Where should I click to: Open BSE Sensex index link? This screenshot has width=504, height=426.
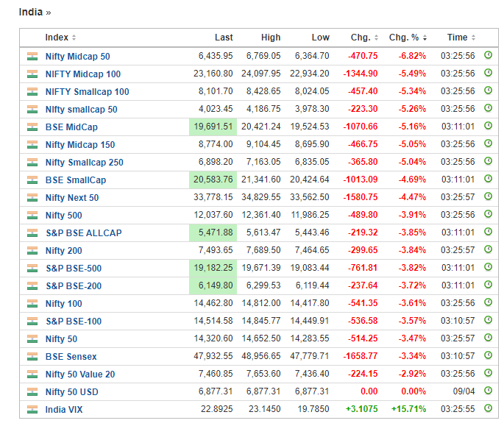pyautogui.click(x=71, y=357)
